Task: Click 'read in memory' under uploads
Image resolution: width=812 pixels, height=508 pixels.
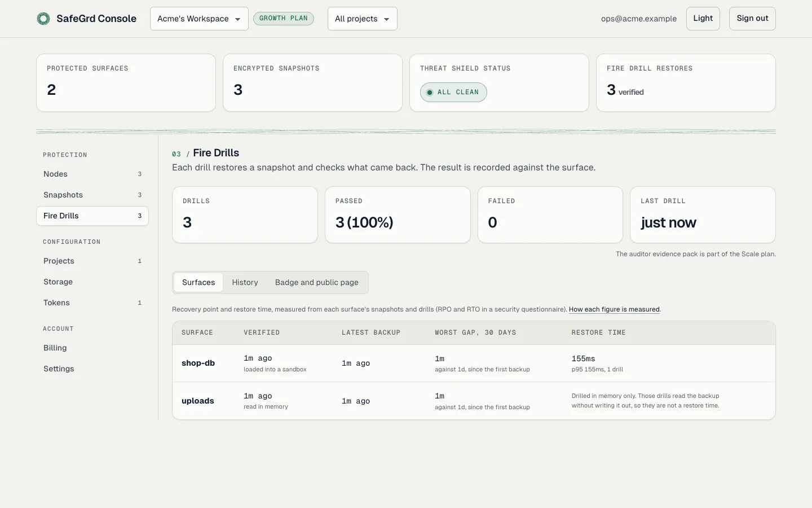Action: (x=266, y=406)
